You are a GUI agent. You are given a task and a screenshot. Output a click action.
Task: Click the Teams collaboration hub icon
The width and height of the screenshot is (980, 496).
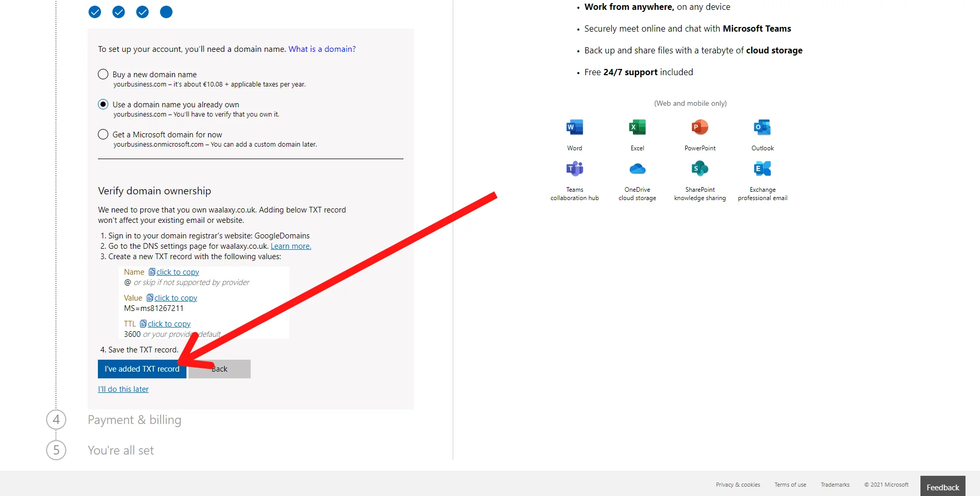(574, 168)
